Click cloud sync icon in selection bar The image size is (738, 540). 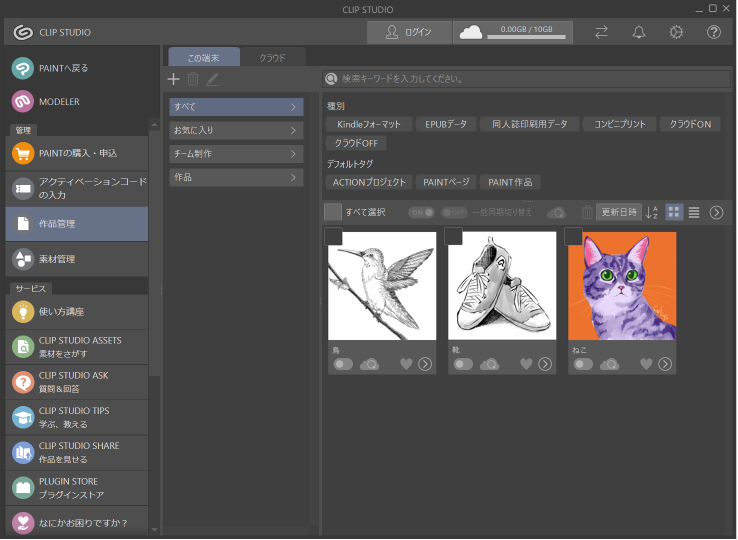(x=557, y=213)
